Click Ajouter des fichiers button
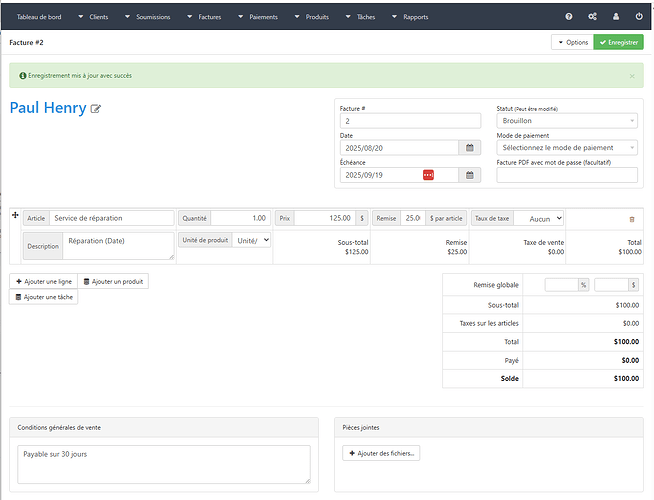The width and height of the screenshot is (654, 500). point(381,453)
